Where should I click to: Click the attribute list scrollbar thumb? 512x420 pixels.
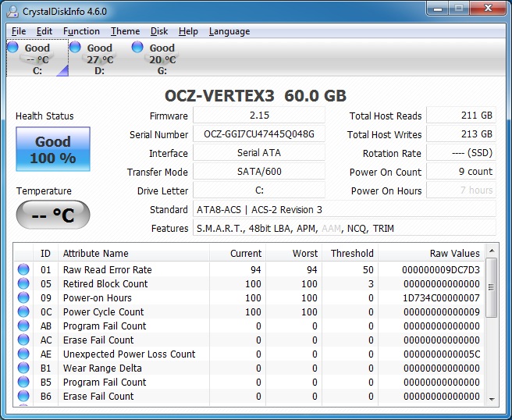(x=492, y=287)
